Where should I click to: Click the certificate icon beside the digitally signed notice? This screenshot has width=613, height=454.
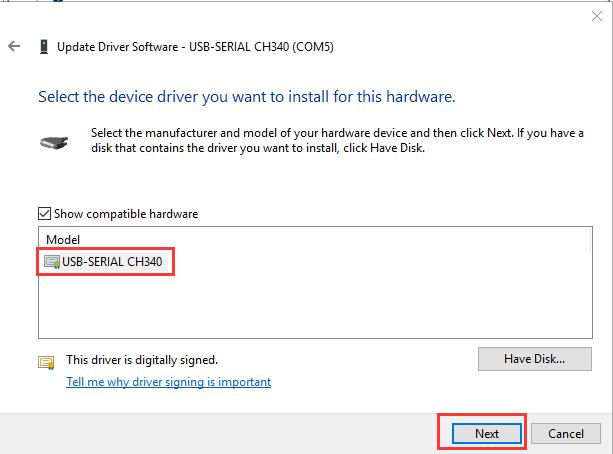tap(45, 362)
